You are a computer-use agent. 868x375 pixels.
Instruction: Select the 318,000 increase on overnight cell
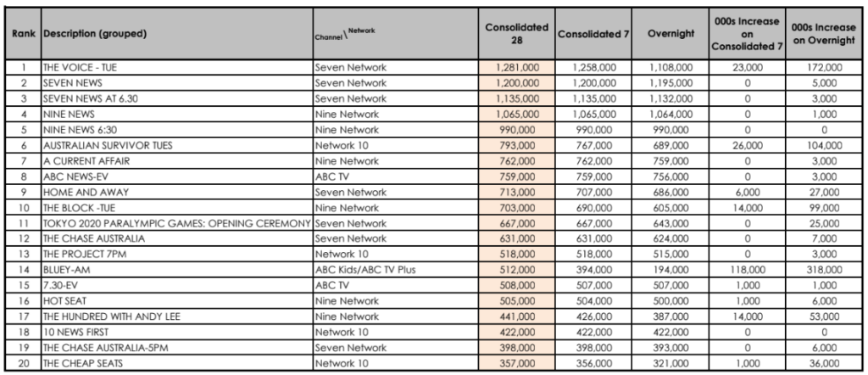pyautogui.click(x=824, y=270)
